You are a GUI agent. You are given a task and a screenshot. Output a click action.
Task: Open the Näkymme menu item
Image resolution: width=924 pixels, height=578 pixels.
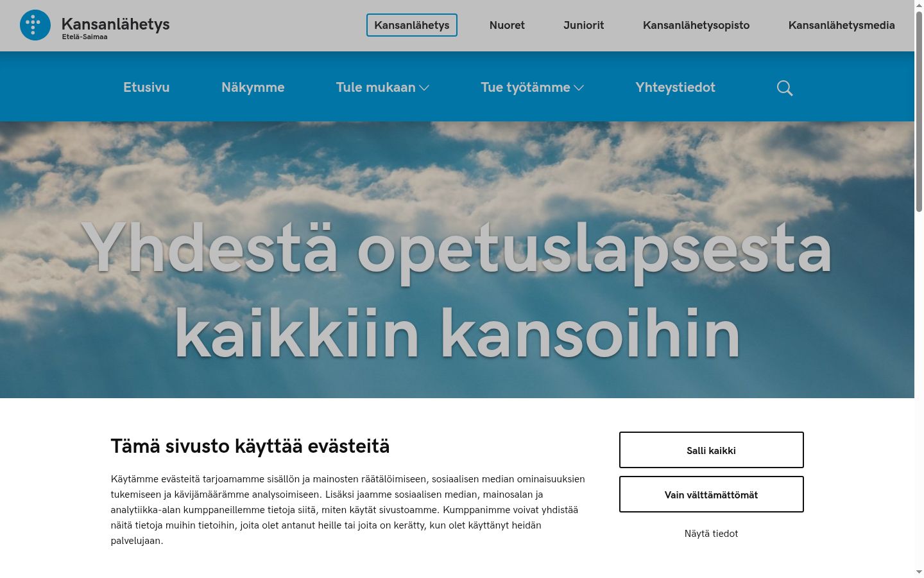click(x=253, y=87)
